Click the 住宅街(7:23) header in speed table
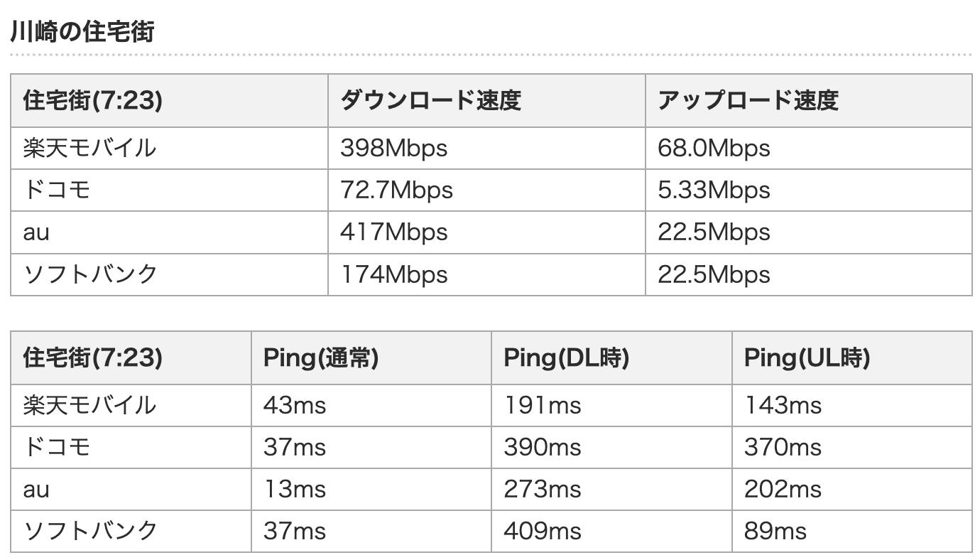Viewport: 980px width, 560px height. pyautogui.click(x=92, y=100)
